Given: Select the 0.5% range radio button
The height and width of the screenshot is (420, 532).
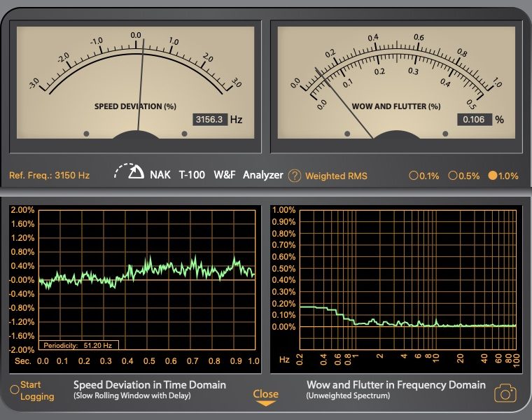Looking at the screenshot, I should coord(452,176).
